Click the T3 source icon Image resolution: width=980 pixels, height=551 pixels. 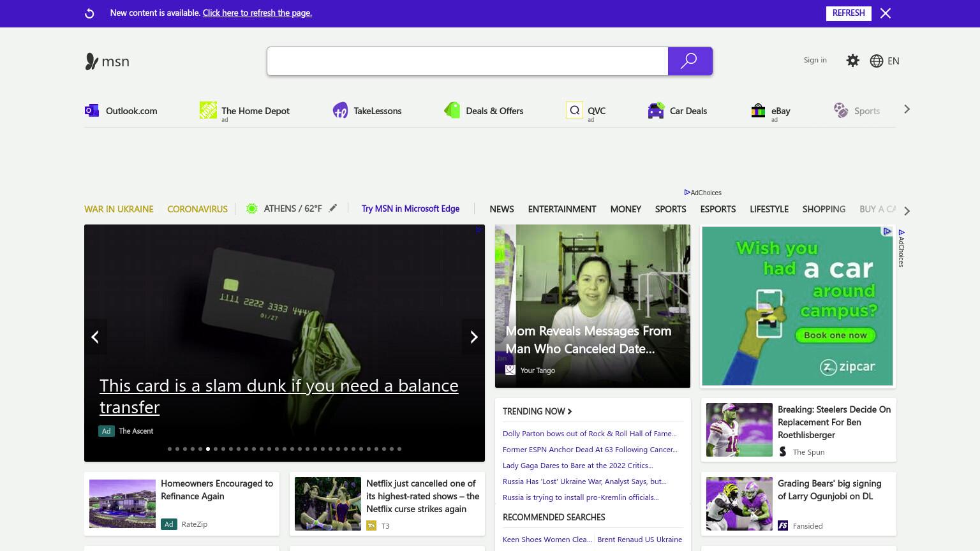(x=371, y=525)
